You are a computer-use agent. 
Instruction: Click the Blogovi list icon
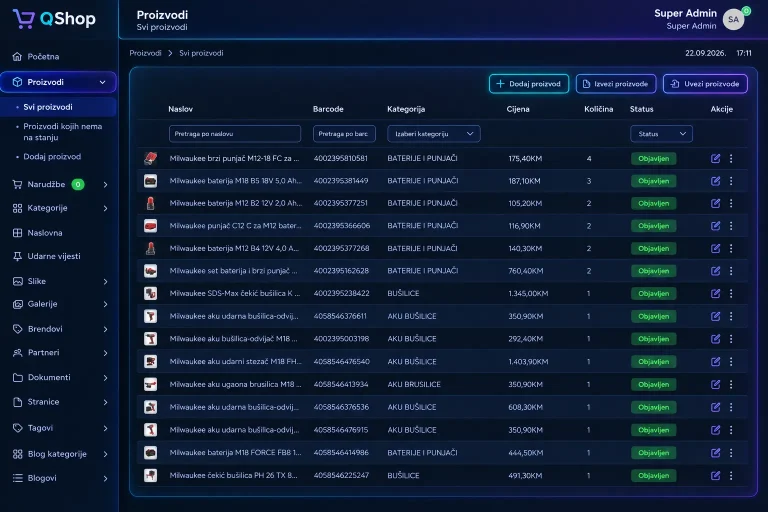pos(18,478)
